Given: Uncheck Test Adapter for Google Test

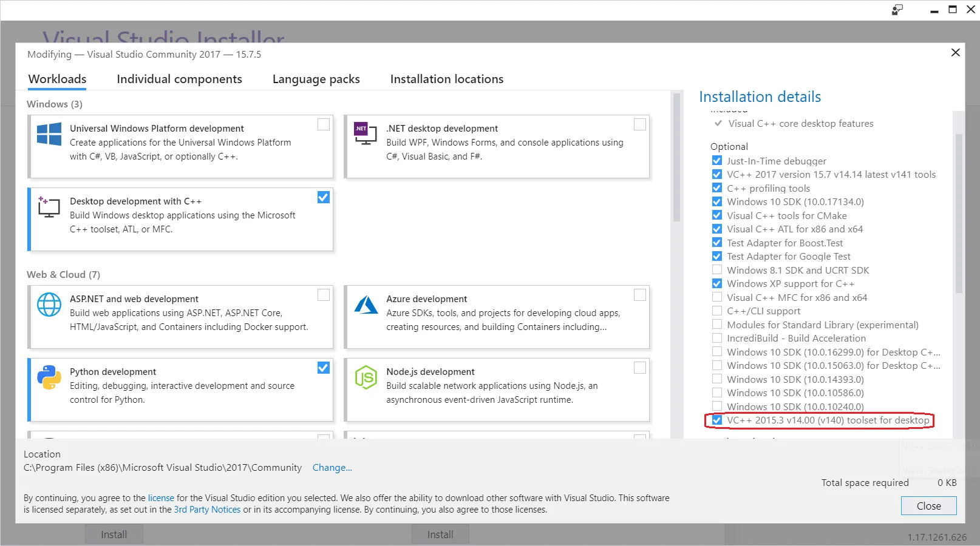Looking at the screenshot, I should [717, 256].
